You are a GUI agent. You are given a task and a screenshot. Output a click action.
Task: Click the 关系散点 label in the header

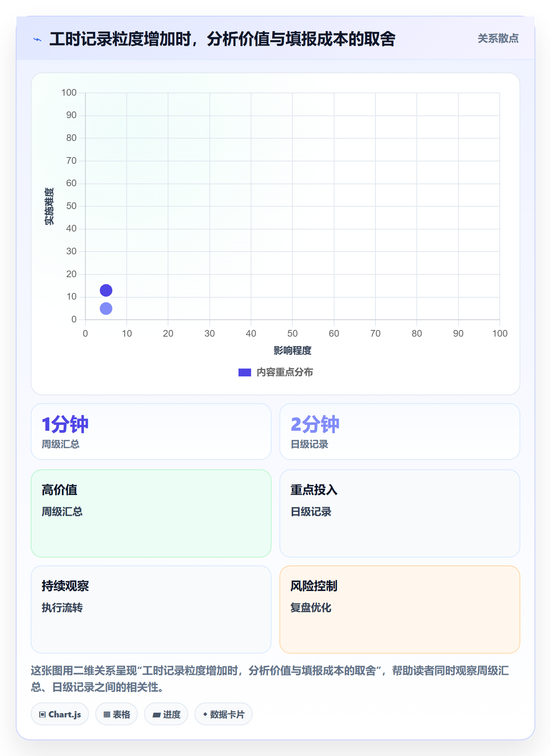click(x=498, y=39)
